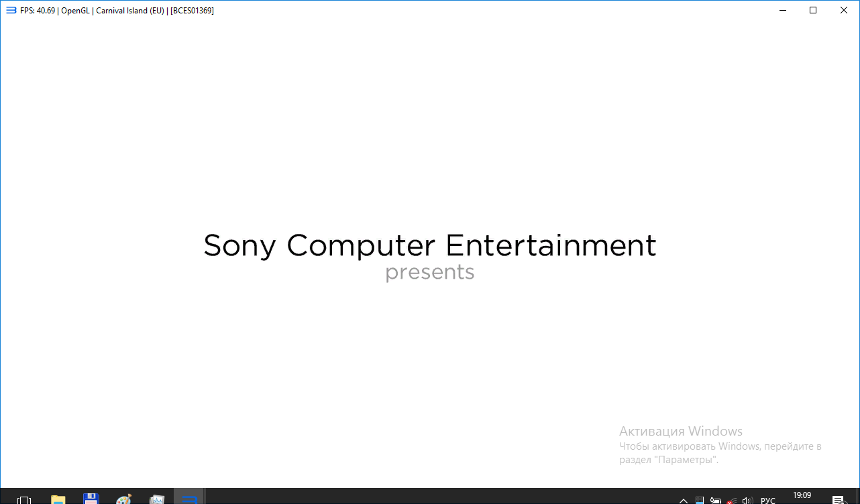Switch the РУС input language indicator
This screenshot has width=860, height=504.
[767, 500]
